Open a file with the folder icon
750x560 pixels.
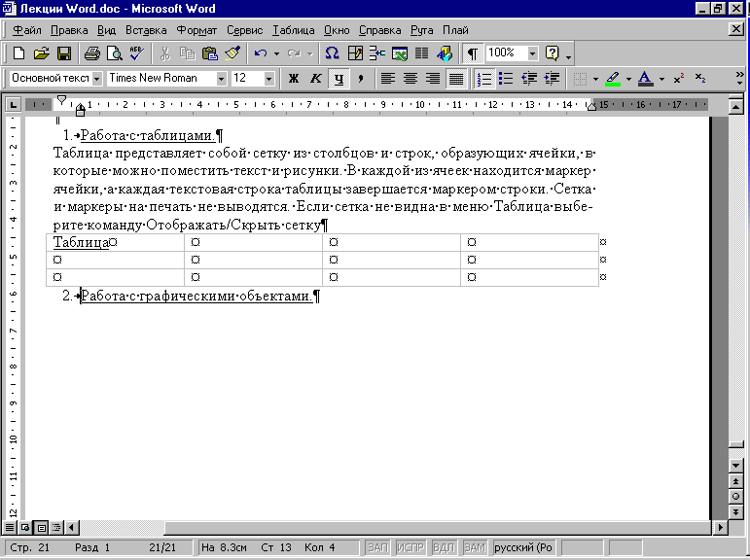[42, 53]
